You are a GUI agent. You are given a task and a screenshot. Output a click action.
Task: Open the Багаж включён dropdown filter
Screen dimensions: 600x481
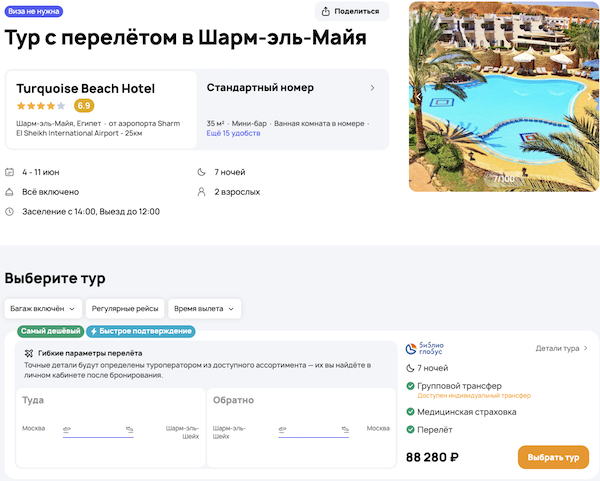click(x=42, y=309)
